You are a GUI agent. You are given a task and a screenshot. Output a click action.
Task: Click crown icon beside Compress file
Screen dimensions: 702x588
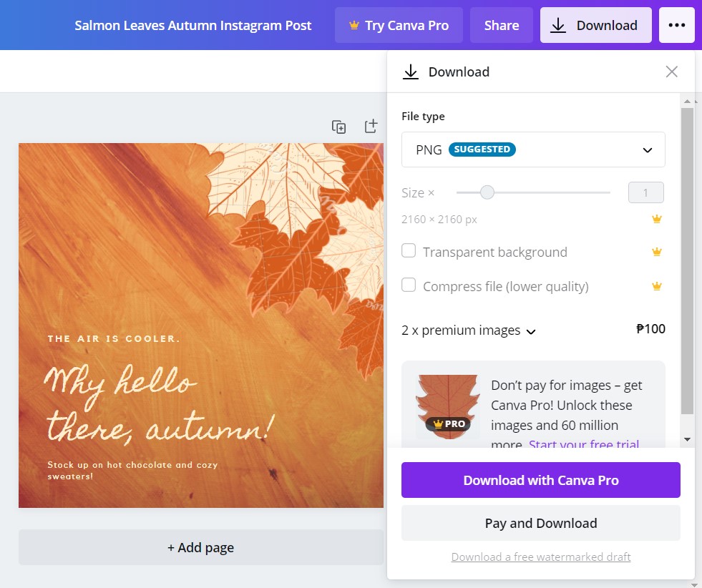[656, 286]
